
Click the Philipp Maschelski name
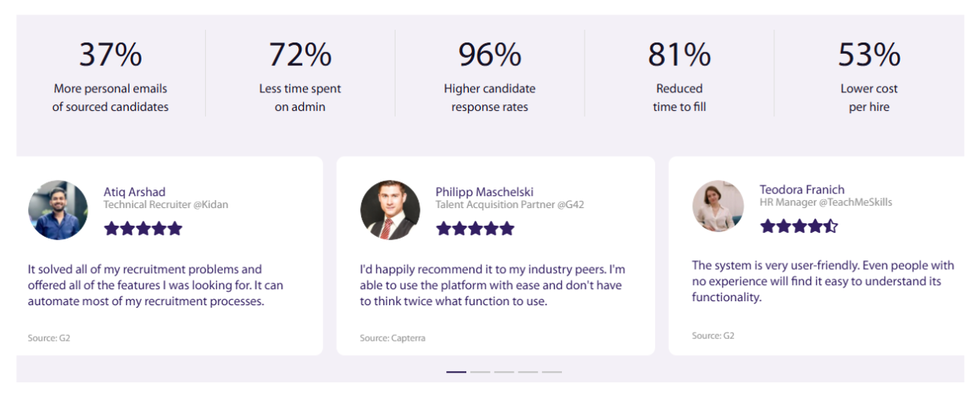[484, 192]
